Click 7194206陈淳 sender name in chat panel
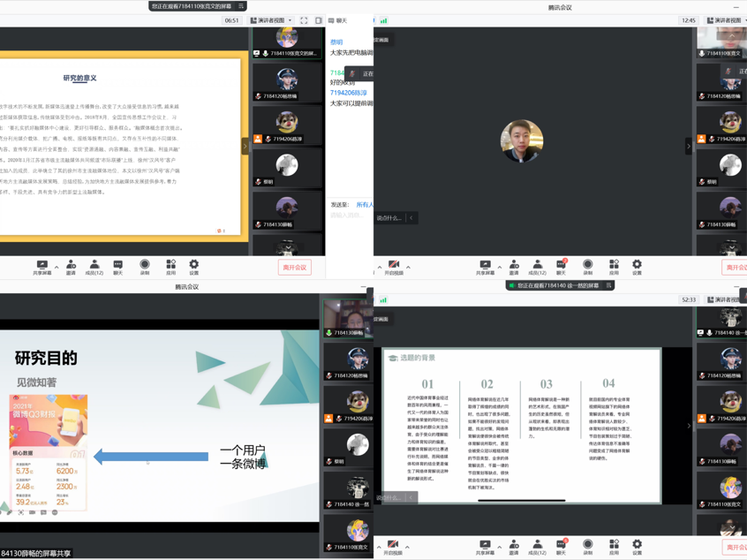Screen dimensions: 747x560 (349, 93)
